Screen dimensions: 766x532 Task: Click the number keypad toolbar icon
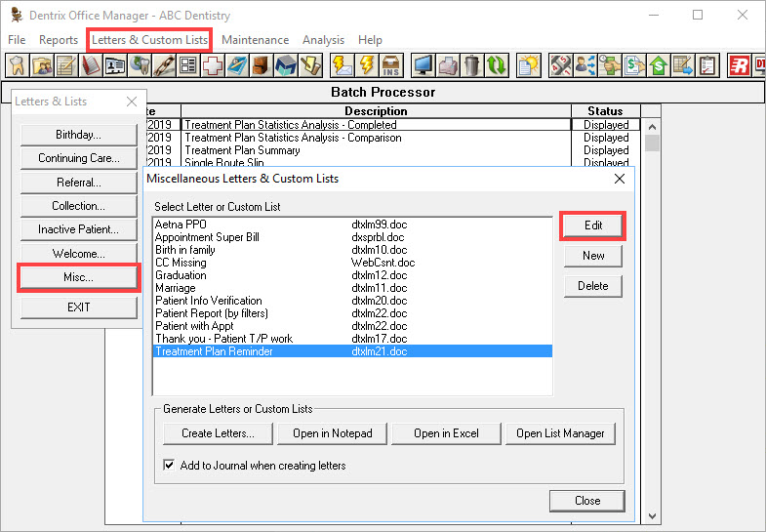(x=561, y=65)
